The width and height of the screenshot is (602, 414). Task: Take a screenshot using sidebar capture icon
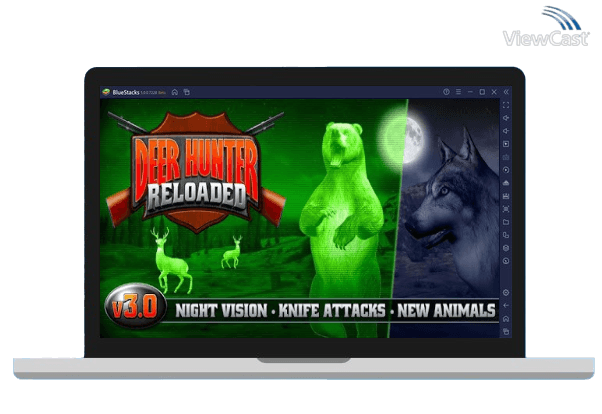(x=506, y=209)
